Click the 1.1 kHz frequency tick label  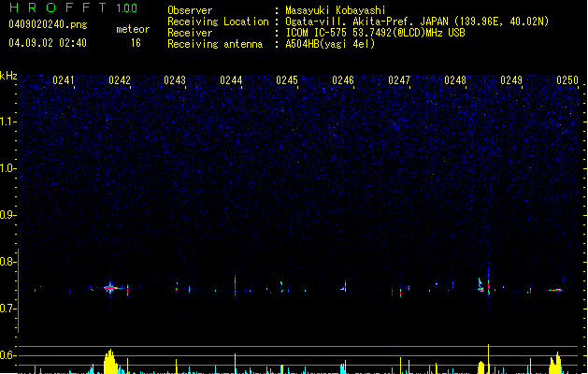(x=7, y=122)
